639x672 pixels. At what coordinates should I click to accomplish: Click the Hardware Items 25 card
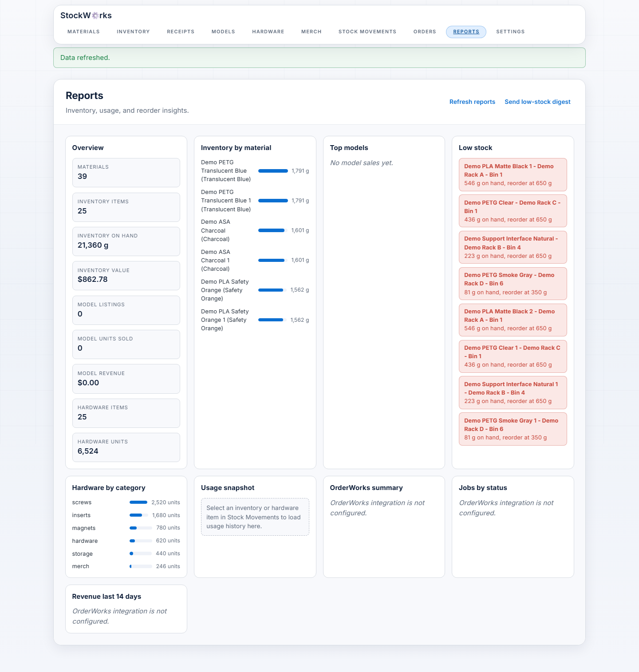(126, 413)
